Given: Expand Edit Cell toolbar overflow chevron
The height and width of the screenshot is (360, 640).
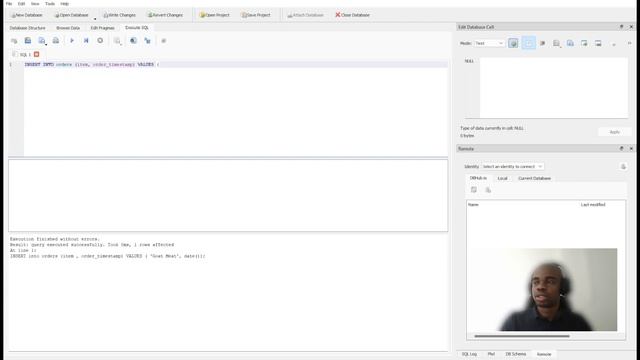Looking at the screenshot, I should pyautogui.click(x=629, y=43).
